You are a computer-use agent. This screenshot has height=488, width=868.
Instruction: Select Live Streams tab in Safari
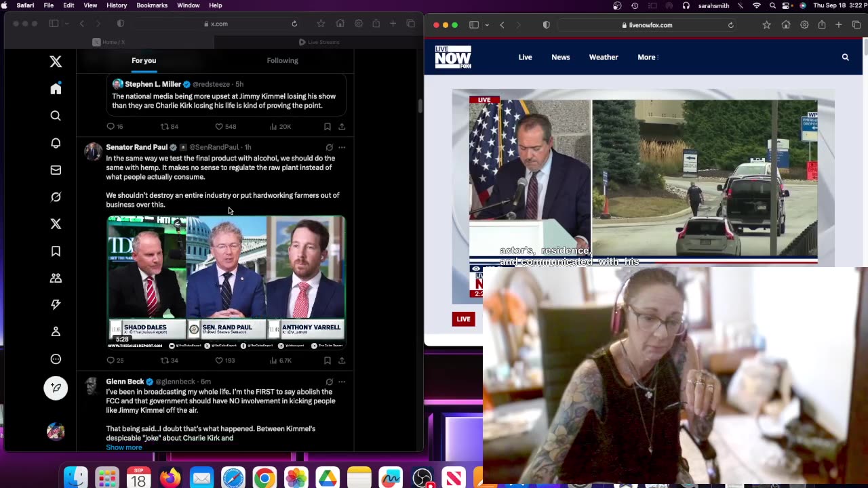[319, 42]
